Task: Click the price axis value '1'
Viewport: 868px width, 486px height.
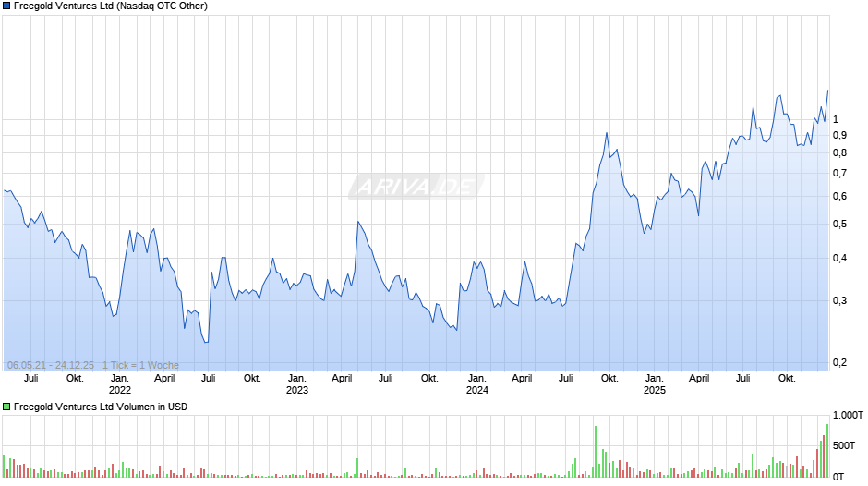Action: point(836,120)
